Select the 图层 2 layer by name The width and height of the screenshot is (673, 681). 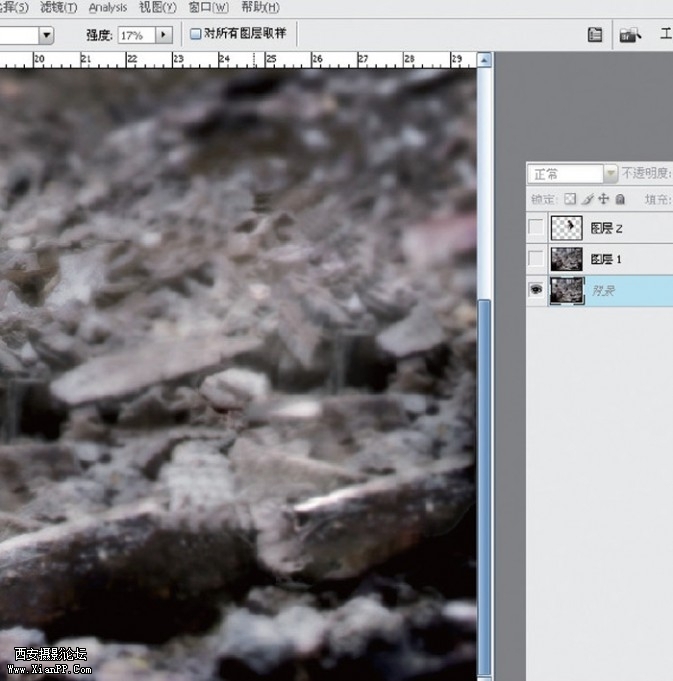click(x=607, y=228)
